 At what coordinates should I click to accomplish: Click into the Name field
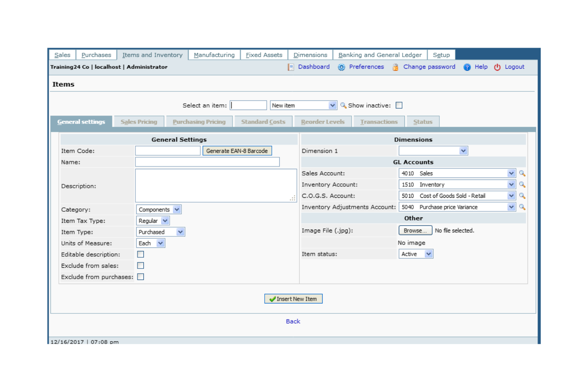pyautogui.click(x=207, y=162)
